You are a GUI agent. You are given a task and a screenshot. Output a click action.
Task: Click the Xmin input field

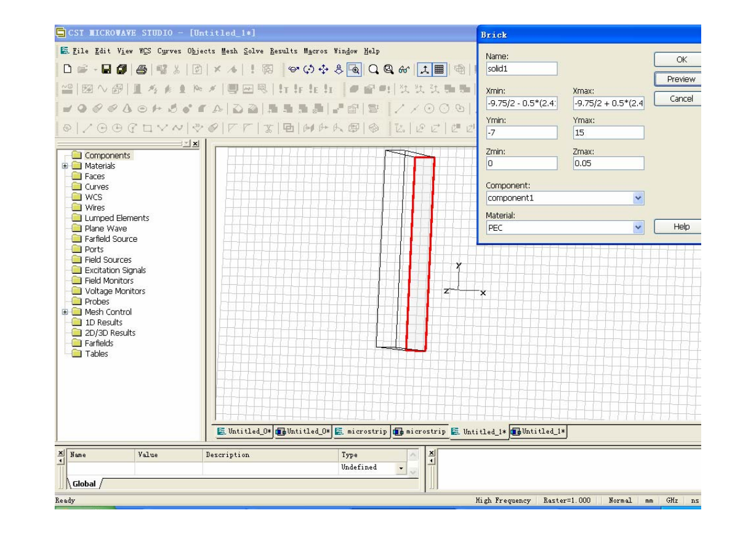click(x=521, y=103)
